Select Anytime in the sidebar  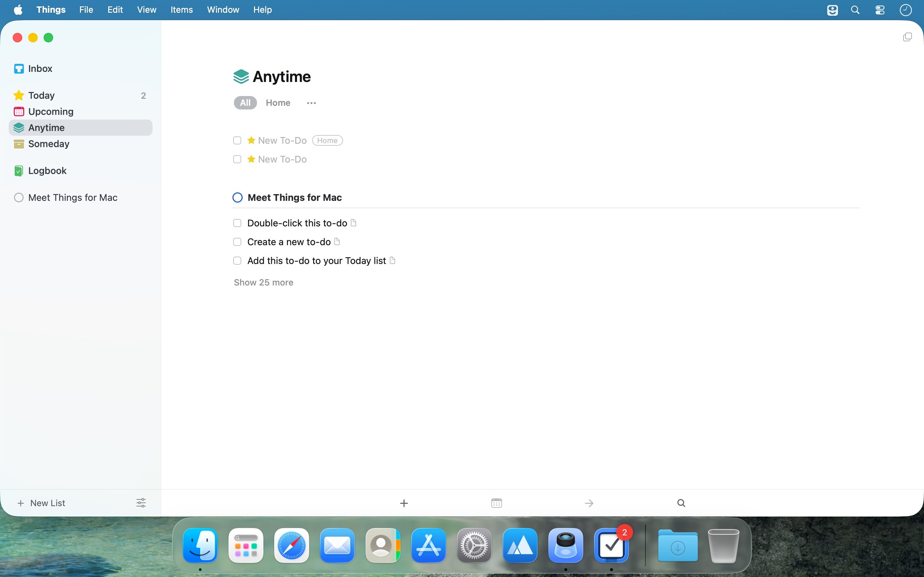point(80,128)
